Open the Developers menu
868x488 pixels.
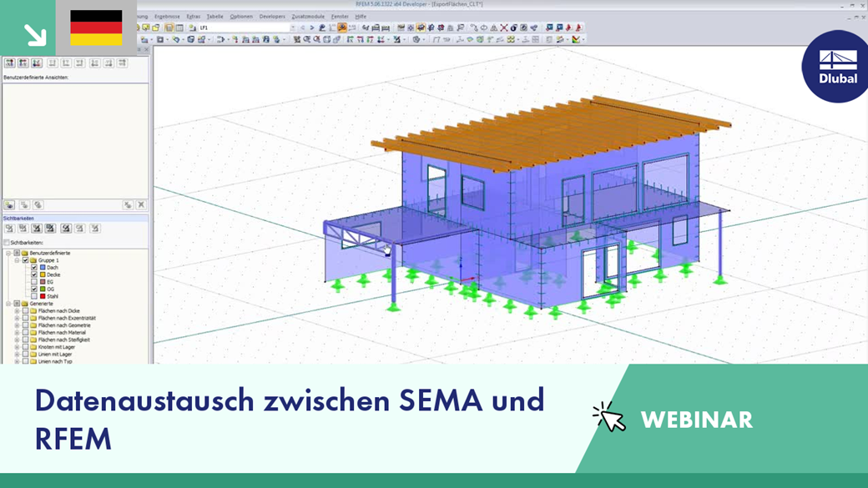point(272,17)
